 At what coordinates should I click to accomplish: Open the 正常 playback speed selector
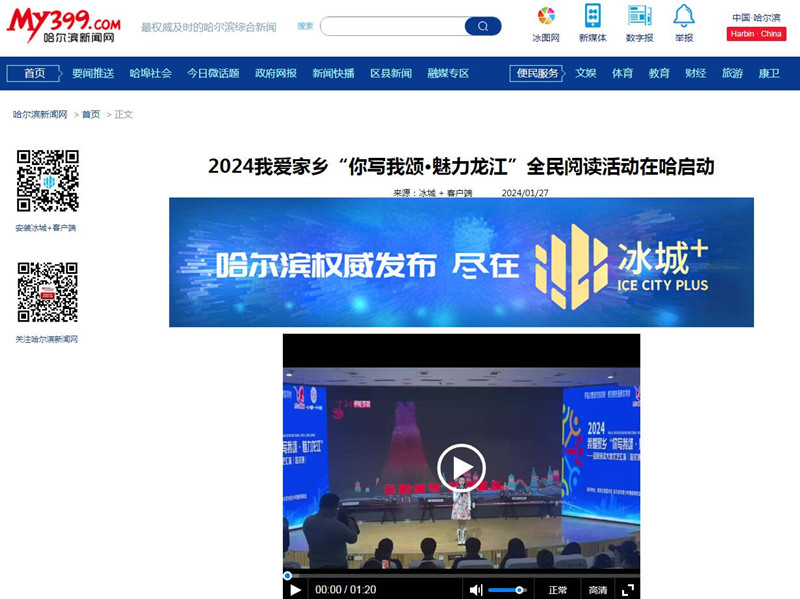click(557, 590)
